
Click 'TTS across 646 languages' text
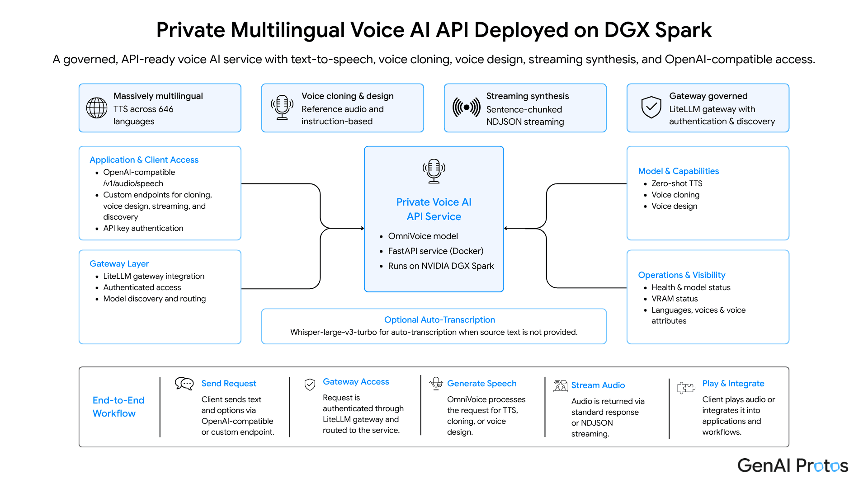[143, 115]
